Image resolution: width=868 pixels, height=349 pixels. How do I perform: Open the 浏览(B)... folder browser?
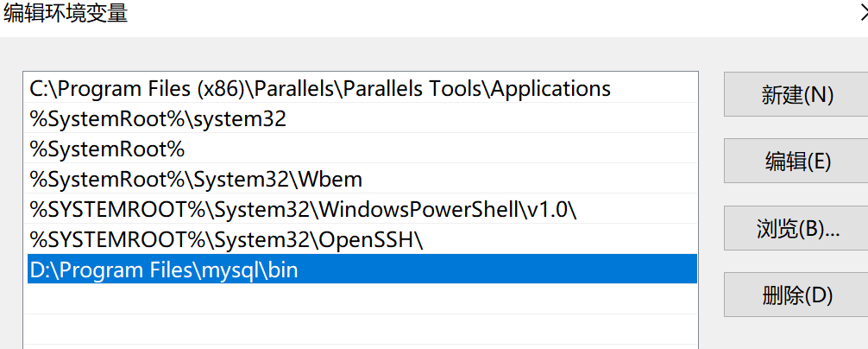pyautogui.click(x=796, y=228)
